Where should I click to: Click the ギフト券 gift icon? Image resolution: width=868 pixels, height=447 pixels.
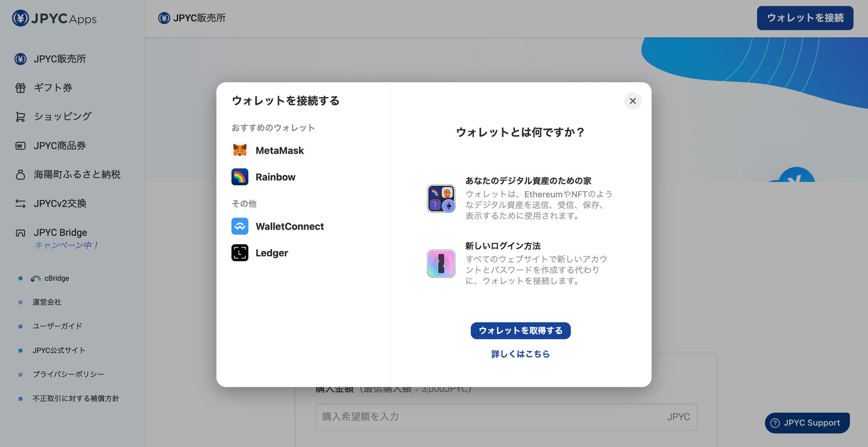(20, 88)
